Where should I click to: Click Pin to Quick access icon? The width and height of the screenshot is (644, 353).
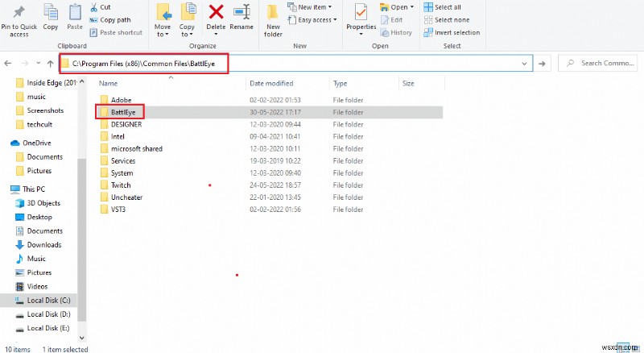19,12
